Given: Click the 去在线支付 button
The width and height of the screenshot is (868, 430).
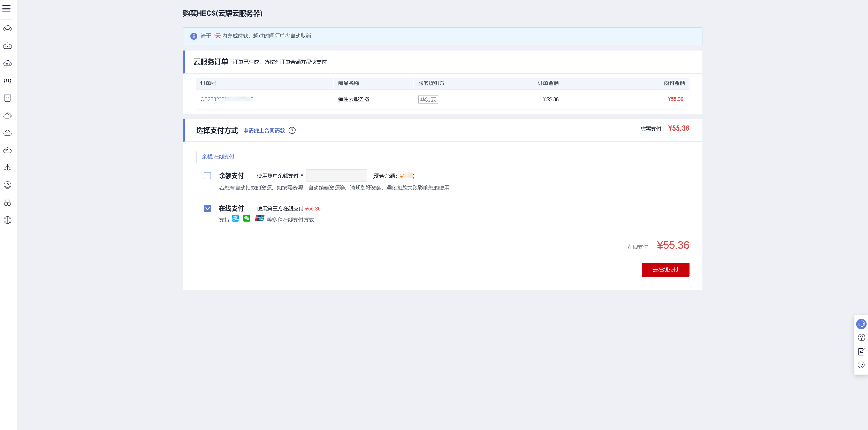Looking at the screenshot, I should [665, 270].
